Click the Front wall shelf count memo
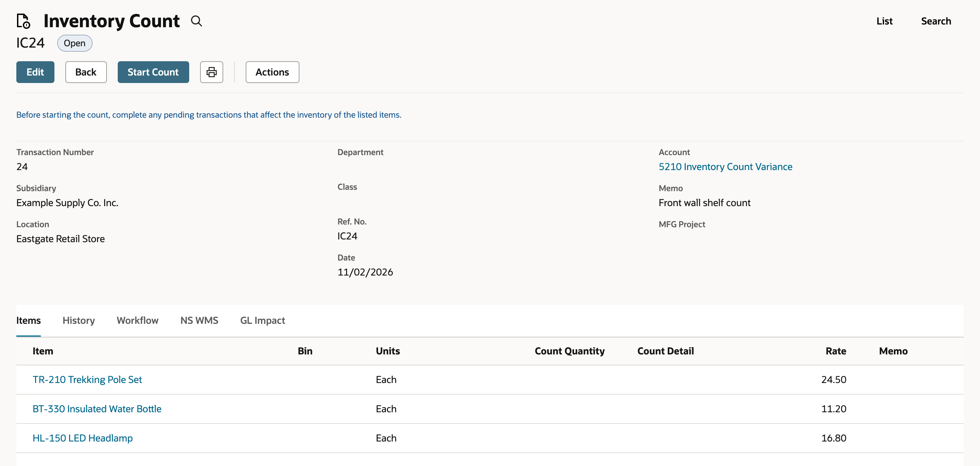This screenshot has height=466, width=980. (x=705, y=203)
